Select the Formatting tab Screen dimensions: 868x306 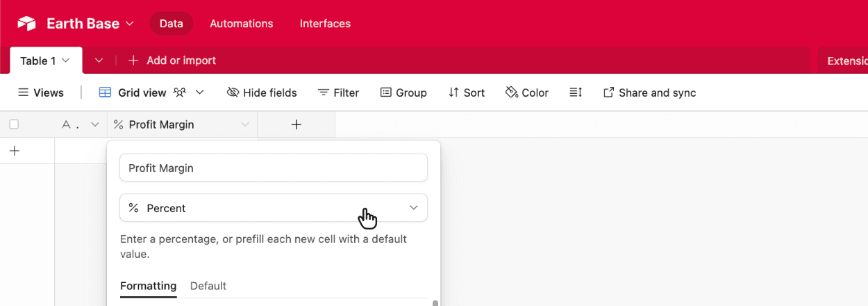click(x=149, y=286)
